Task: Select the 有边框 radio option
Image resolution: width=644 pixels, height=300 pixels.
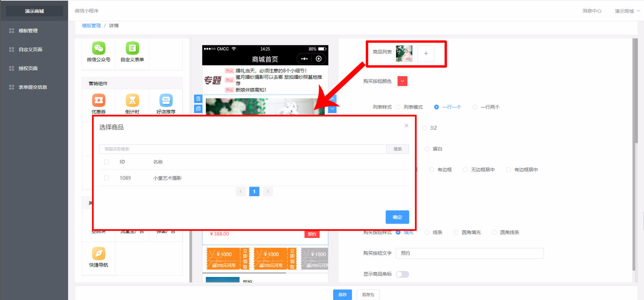Action: point(432,170)
